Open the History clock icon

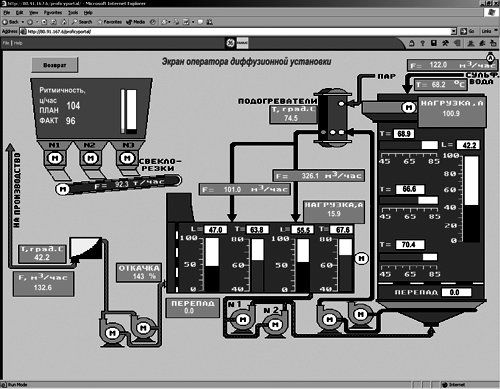[153, 22]
